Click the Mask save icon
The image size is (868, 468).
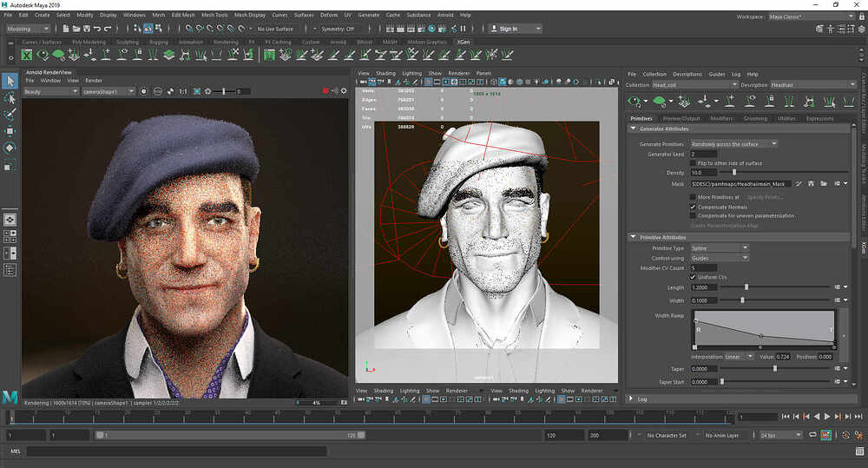[x=811, y=183]
